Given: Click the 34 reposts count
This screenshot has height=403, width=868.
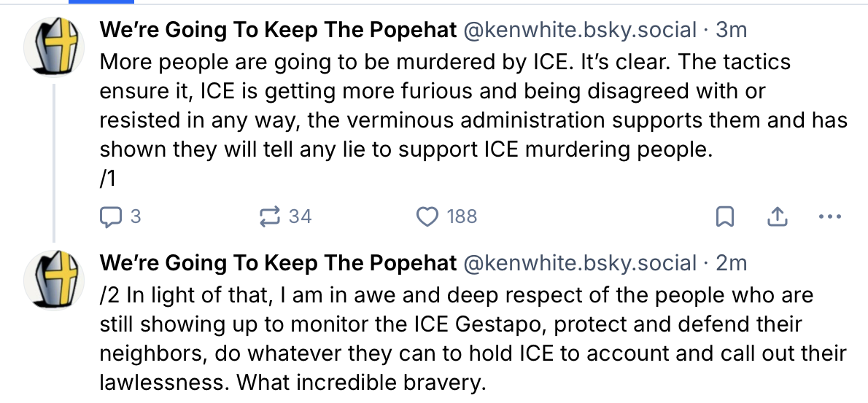Looking at the screenshot, I should coord(300,216).
